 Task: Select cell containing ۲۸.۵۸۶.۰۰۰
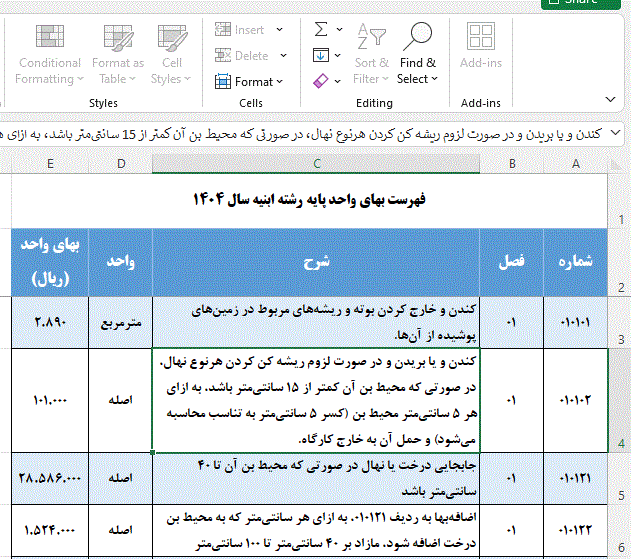50,479
